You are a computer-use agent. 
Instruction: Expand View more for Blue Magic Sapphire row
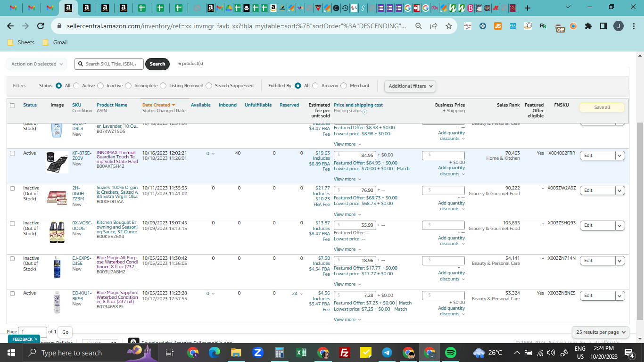(347, 320)
